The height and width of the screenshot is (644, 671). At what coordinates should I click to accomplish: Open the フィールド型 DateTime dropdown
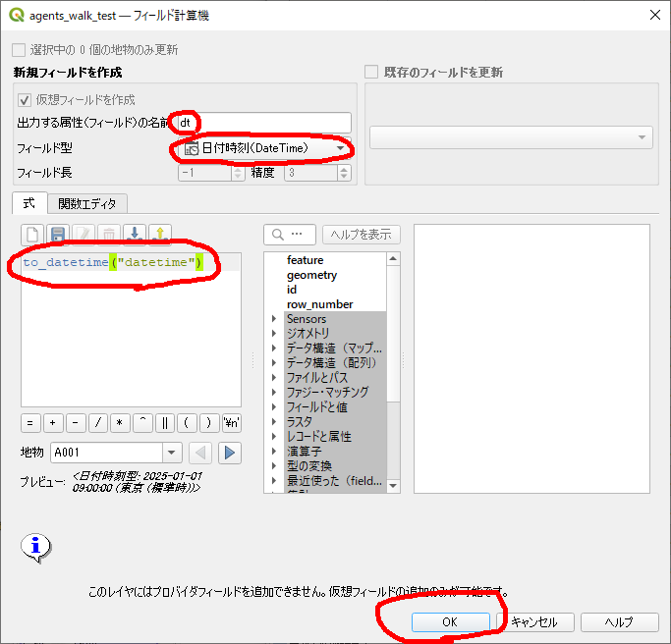262,148
